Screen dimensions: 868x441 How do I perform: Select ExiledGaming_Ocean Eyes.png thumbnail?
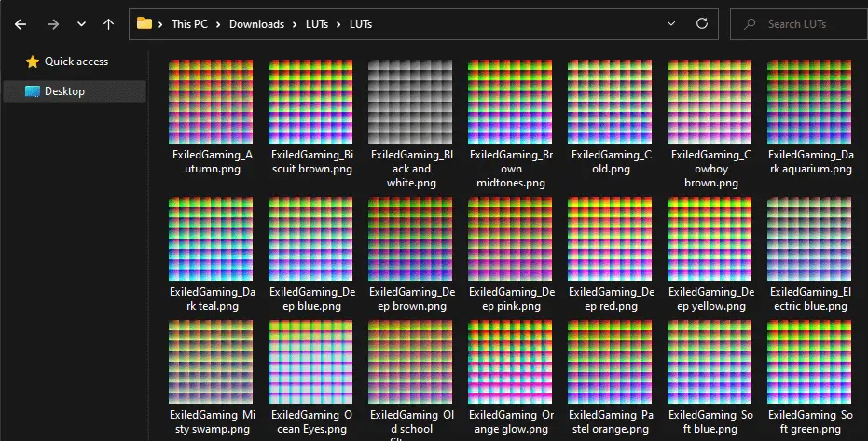point(310,362)
